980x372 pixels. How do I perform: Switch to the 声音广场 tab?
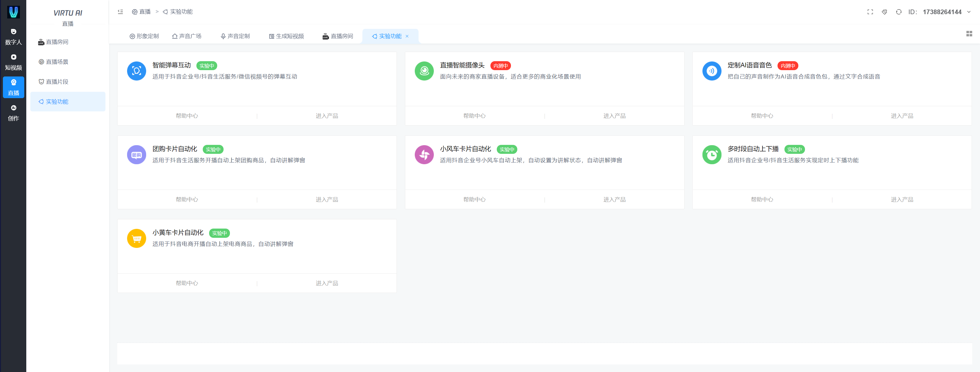tap(186, 36)
